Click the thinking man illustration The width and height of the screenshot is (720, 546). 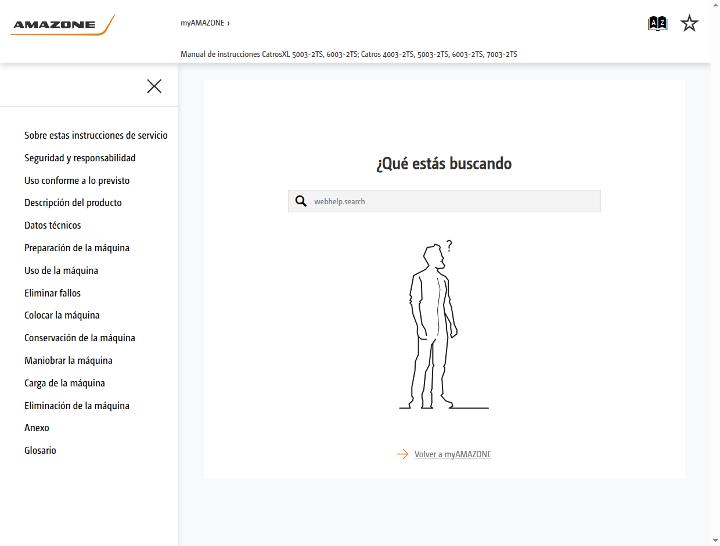pos(443,324)
